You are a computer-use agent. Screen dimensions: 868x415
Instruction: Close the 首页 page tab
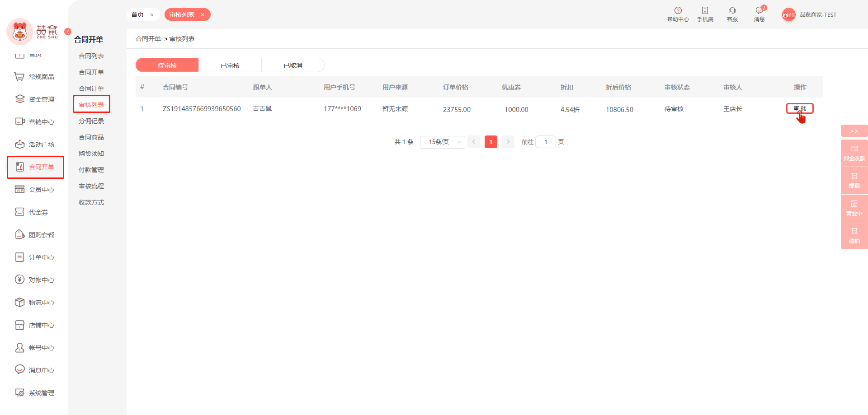(x=152, y=15)
